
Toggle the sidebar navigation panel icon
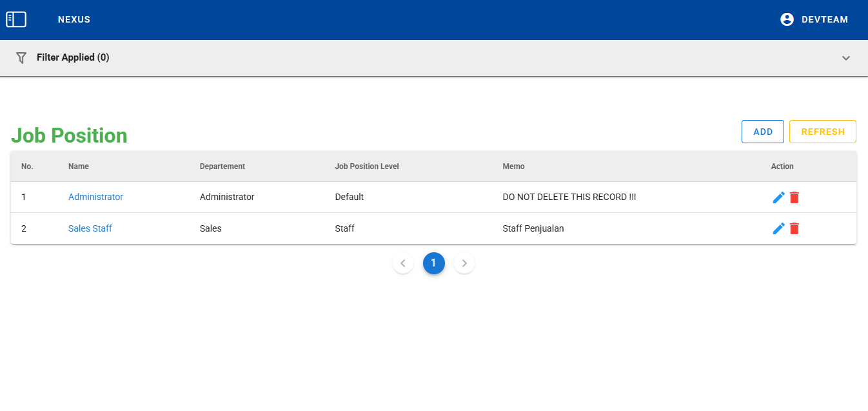click(16, 19)
